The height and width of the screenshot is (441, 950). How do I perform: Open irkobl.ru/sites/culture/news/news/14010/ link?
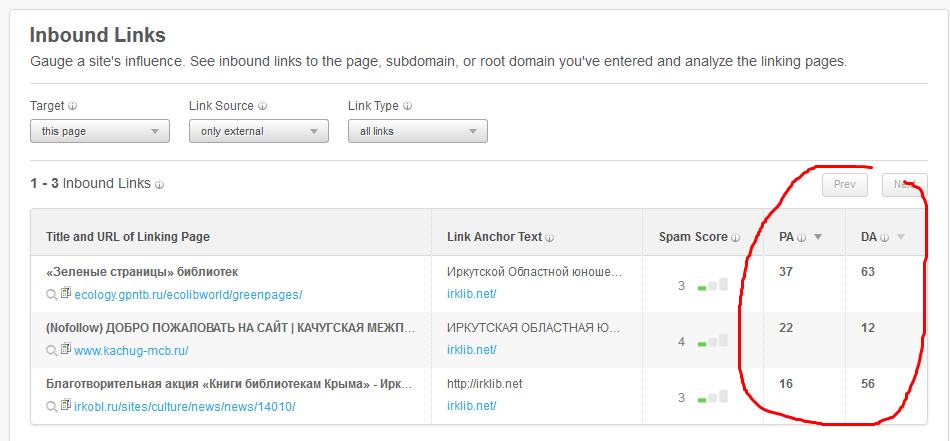click(185, 407)
